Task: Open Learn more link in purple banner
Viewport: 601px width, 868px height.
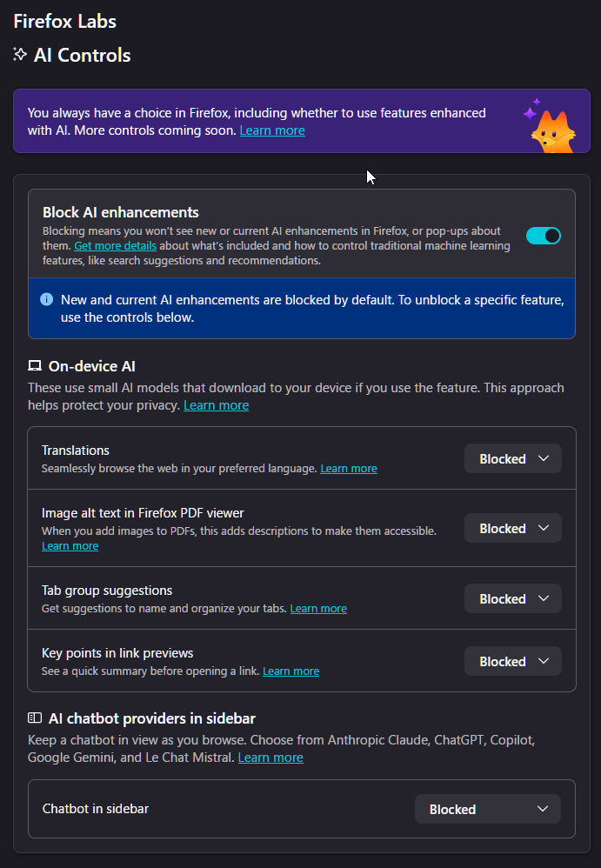Action: 272,130
